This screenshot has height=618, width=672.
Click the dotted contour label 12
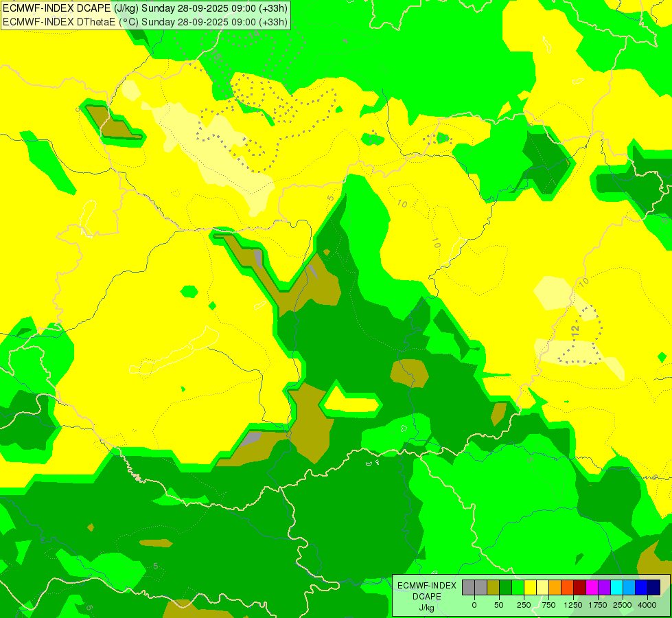(575, 331)
